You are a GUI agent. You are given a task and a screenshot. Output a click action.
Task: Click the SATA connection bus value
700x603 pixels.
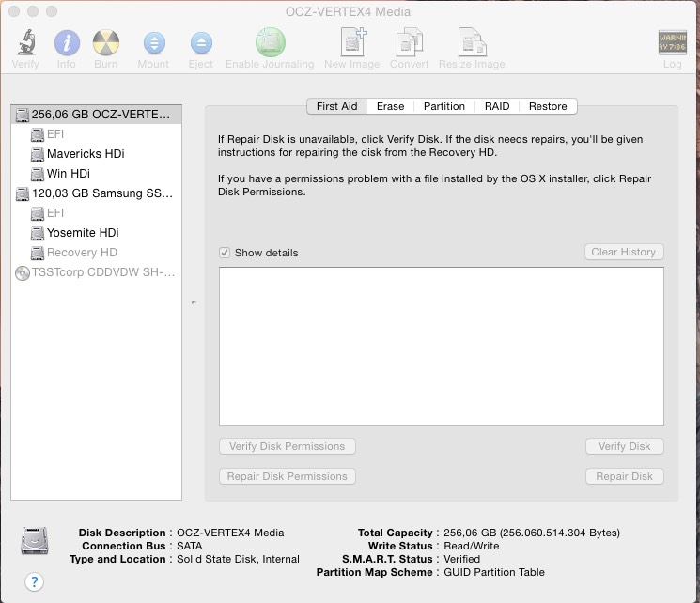tap(189, 546)
